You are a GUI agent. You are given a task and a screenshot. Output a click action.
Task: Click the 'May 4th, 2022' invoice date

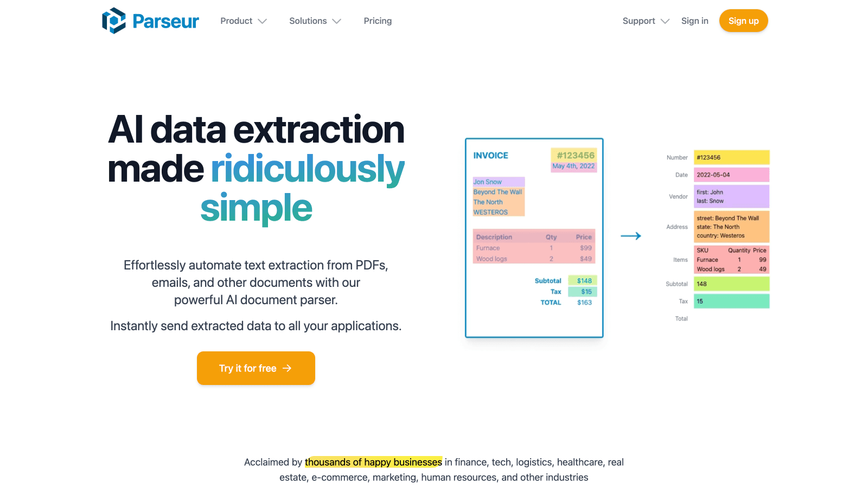573,166
